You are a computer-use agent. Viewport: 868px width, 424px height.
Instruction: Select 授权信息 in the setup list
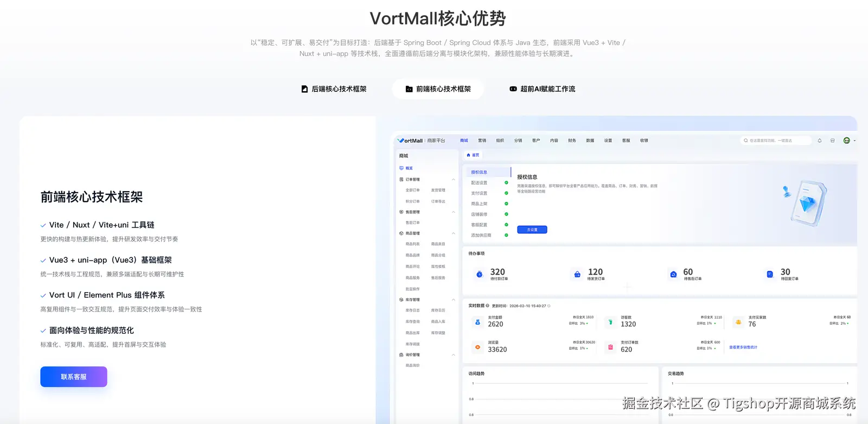[x=487, y=172]
